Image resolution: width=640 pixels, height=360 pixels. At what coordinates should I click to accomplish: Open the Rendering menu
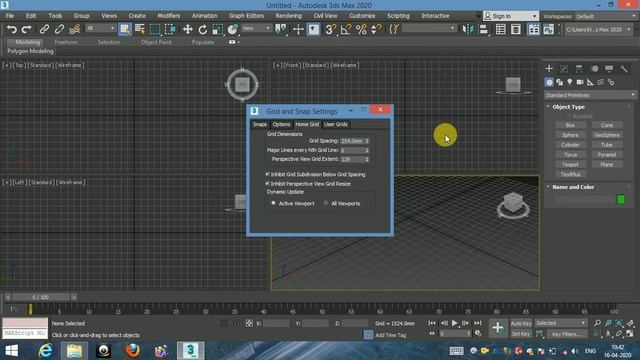click(x=289, y=16)
